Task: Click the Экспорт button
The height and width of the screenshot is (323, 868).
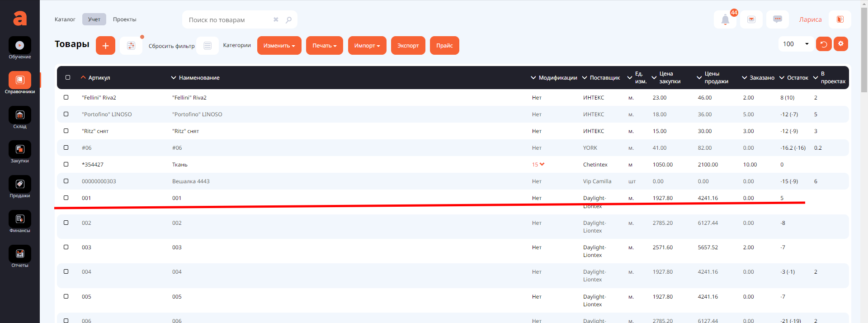Action: point(408,46)
